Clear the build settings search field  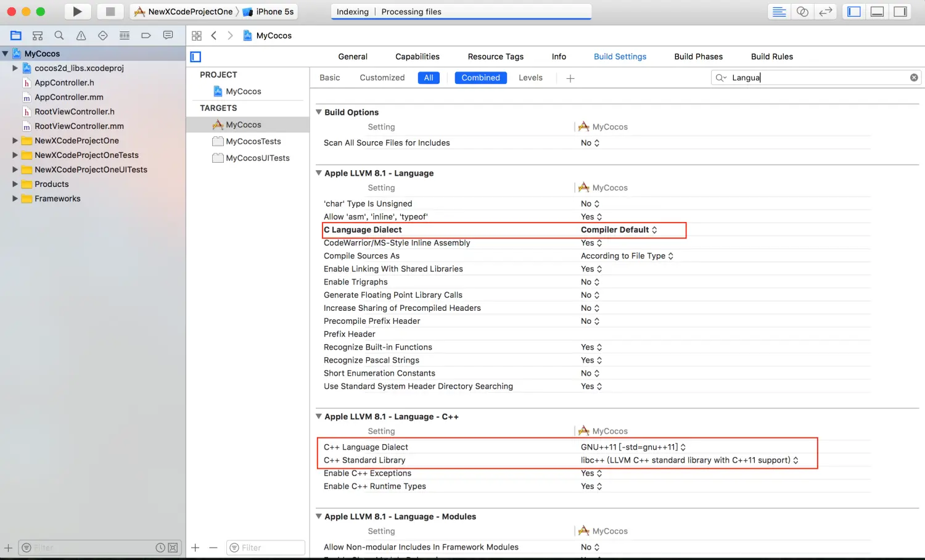tap(914, 78)
